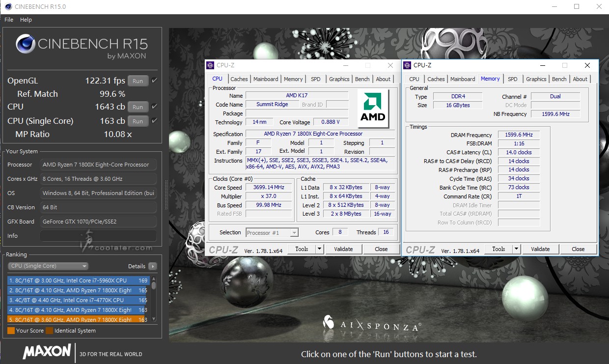This screenshot has width=609, height=364.
Task: Switch to CPU tab in CPU-Z memory window
Action: pyautogui.click(x=415, y=79)
